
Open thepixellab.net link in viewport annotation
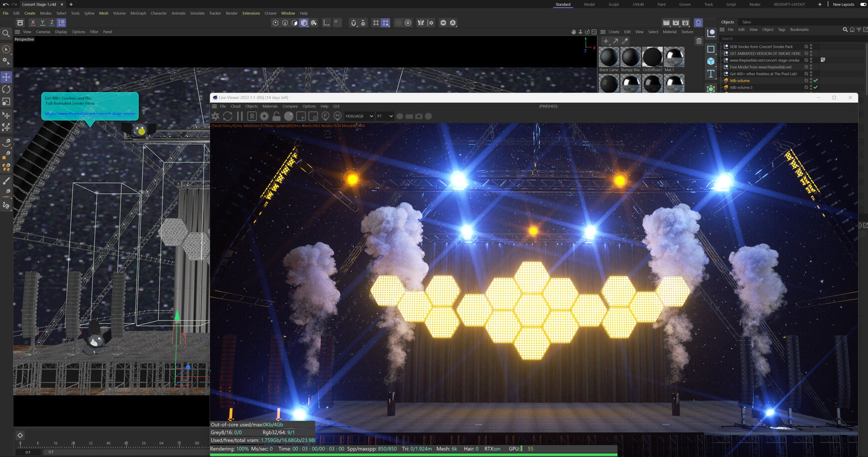pos(90,114)
